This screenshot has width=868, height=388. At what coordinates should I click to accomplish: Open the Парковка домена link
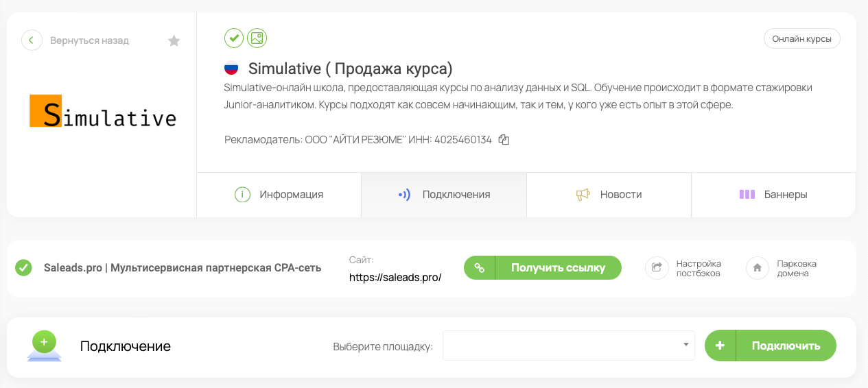[x=797, y=268]
